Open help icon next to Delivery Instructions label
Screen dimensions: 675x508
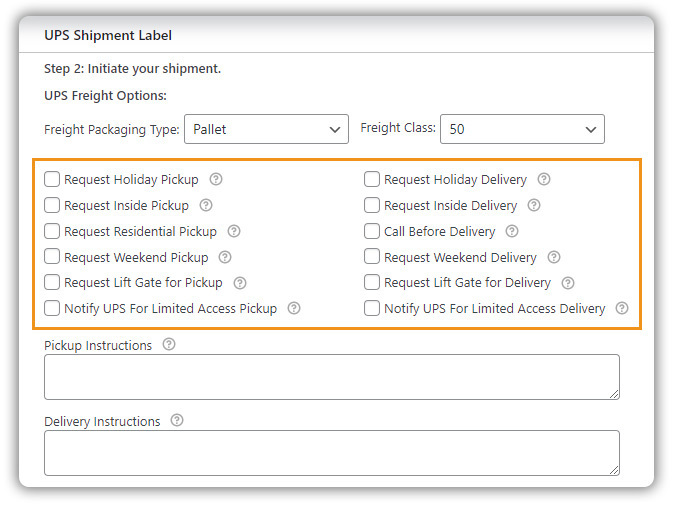(177, 420)
